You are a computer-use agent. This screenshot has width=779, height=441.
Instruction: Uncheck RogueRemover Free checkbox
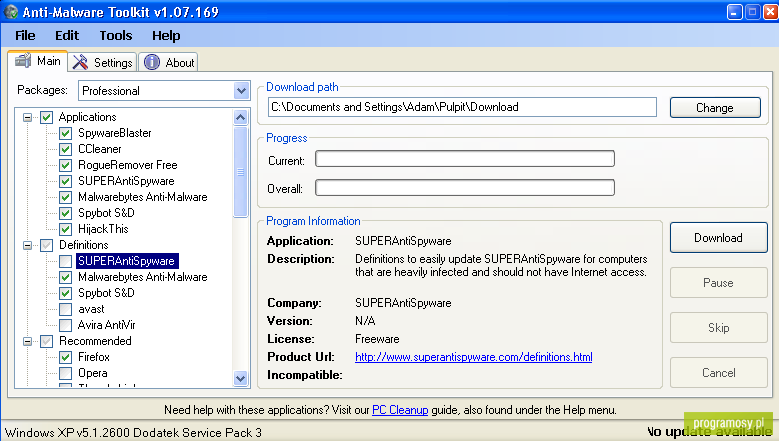pos(66,165)
